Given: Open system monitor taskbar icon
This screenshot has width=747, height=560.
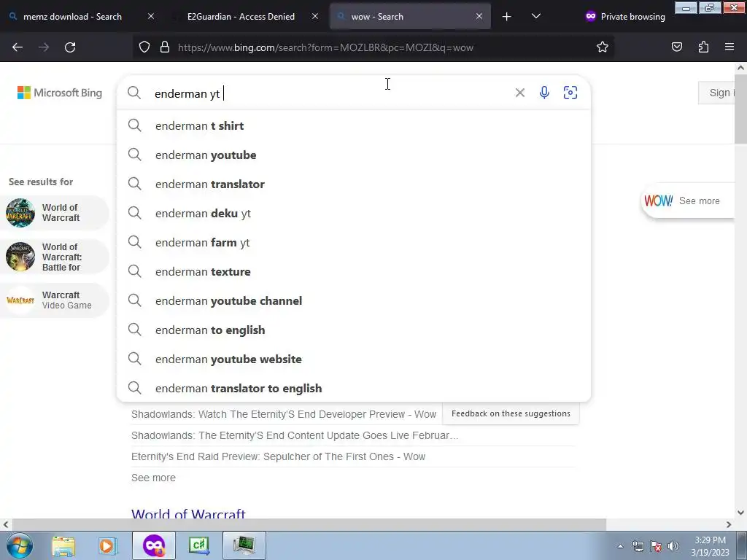Looking at the screenshot, I should pos(244,545).
